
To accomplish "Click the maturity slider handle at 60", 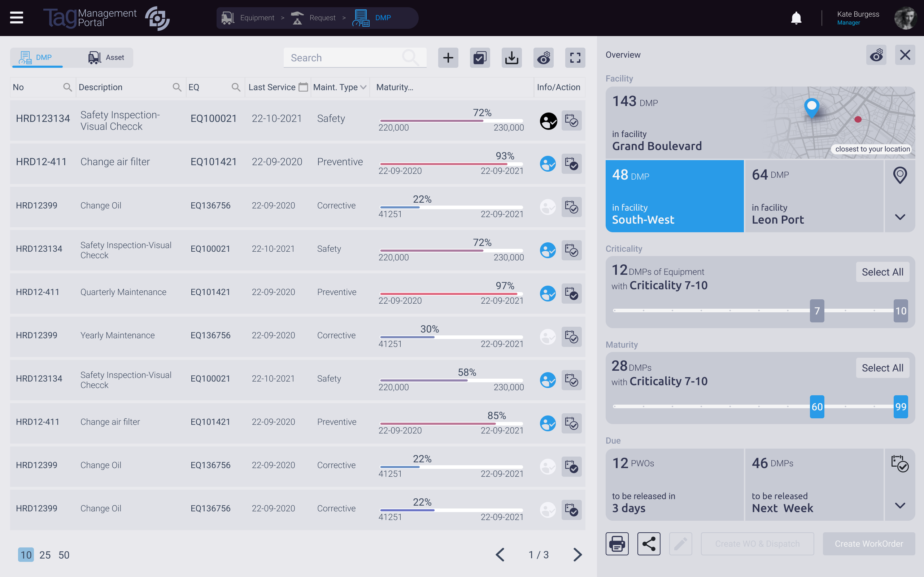I will coord(817,407).
